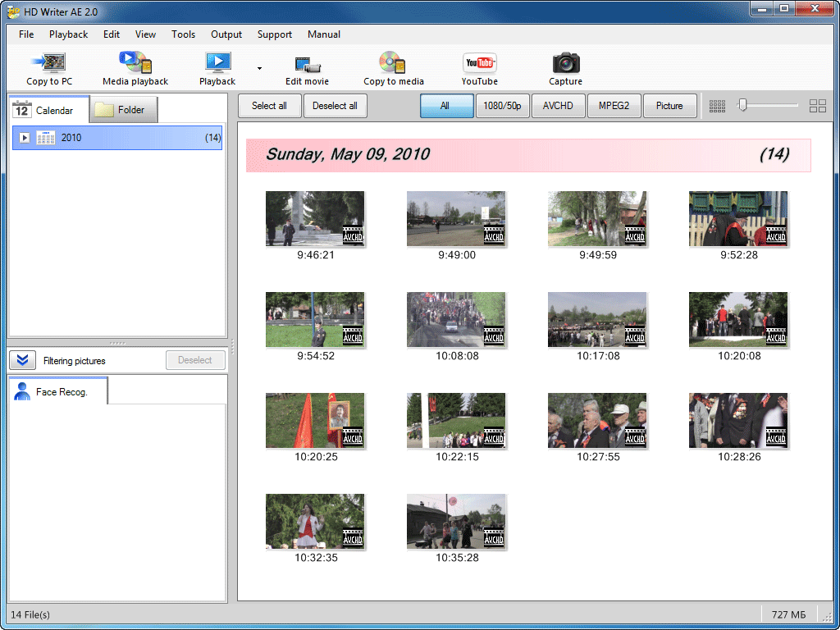This screenshot has height=630, width=840.
Task: Open the Tools menu
Action: 183,34
